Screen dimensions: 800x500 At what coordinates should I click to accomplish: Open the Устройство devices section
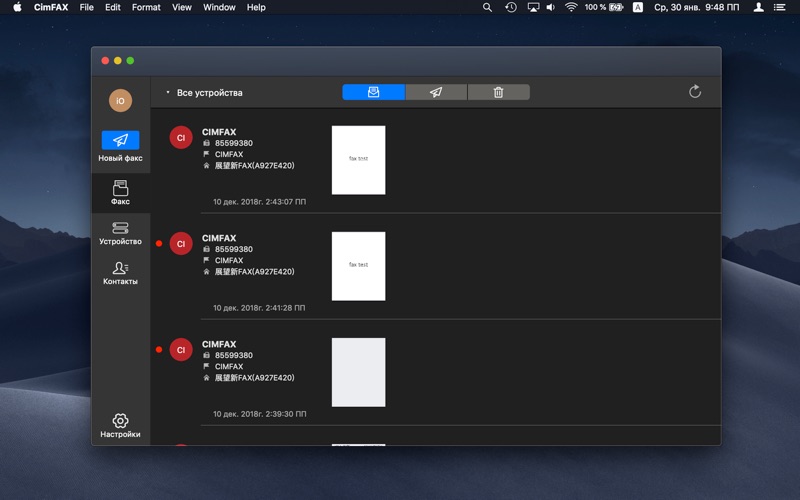[120, 233]
